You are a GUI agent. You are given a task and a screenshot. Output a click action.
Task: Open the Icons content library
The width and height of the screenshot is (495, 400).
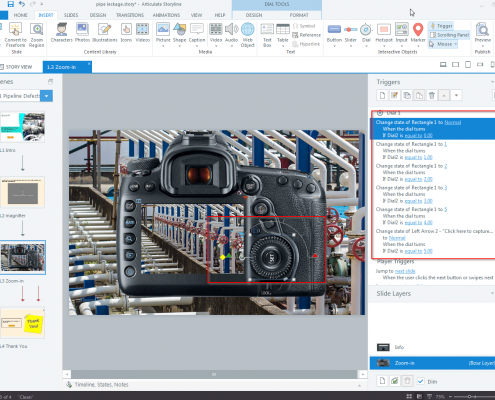(x=126, y=32)
